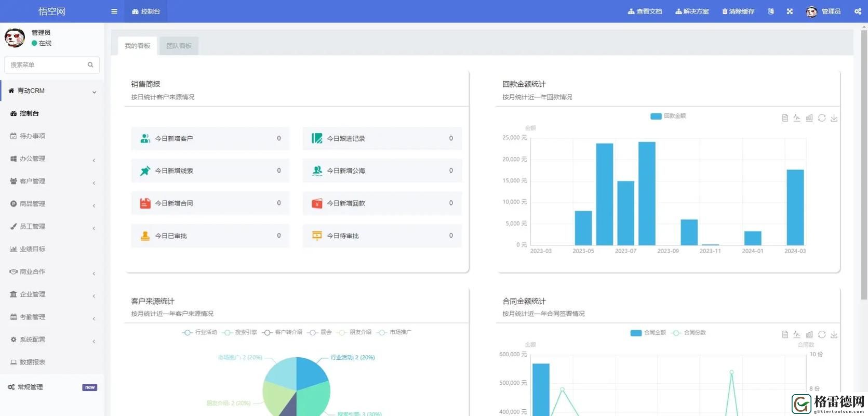The image size is (868, 416).
Task: Switch 回款金额统计 chart to bar type
Action: [x=809, y=118]
